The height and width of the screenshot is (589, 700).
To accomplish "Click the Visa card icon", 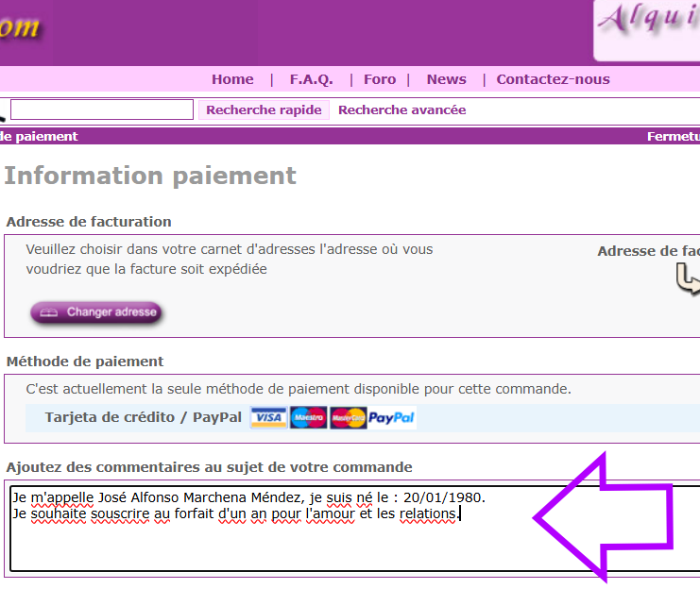I will pos(269,418).
